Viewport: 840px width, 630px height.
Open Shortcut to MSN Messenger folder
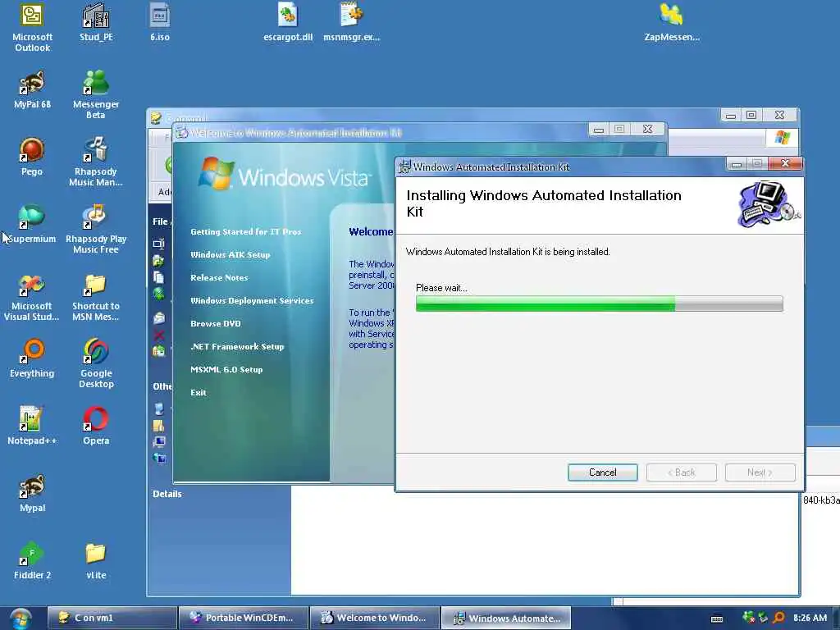coord(96,297)
